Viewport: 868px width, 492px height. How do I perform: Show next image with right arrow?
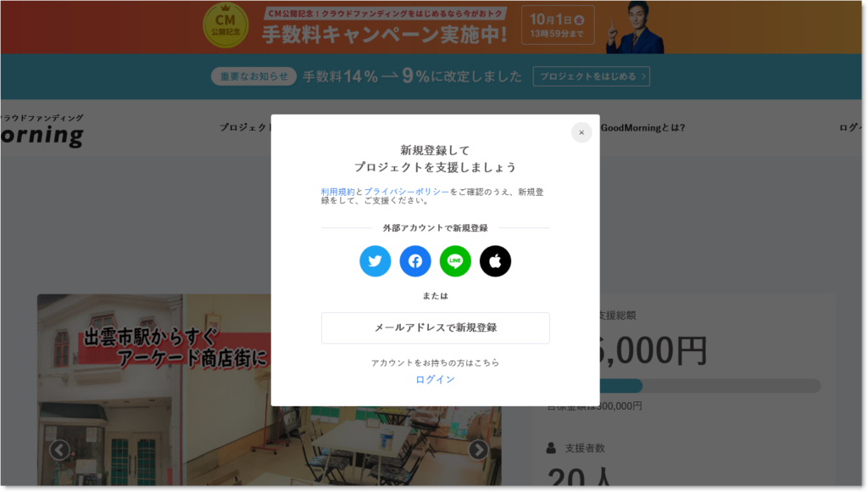(x=478, y=450)
